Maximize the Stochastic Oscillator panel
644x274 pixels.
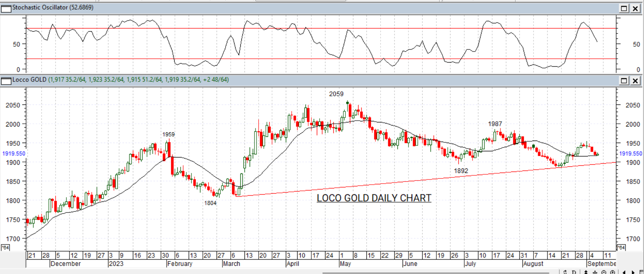624,8
